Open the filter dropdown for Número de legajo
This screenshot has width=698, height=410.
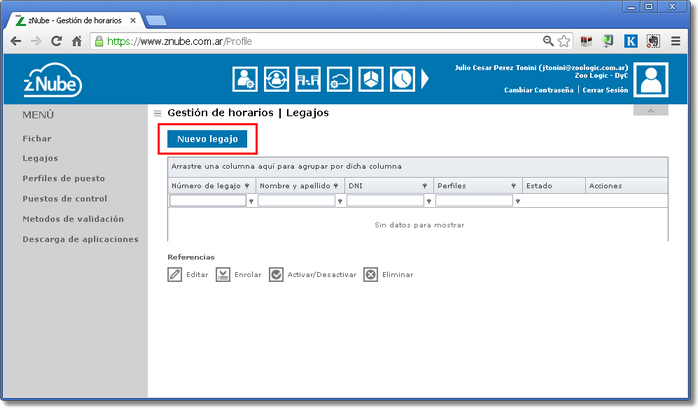pyautogui.click(x=251, y=201)
